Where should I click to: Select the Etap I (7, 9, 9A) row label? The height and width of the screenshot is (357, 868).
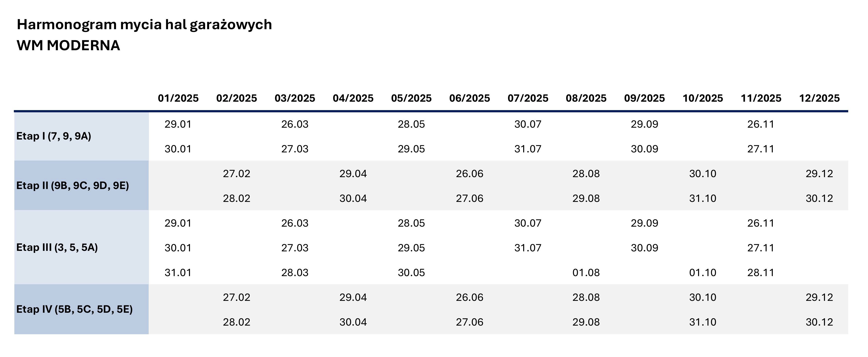pos(54,136)
